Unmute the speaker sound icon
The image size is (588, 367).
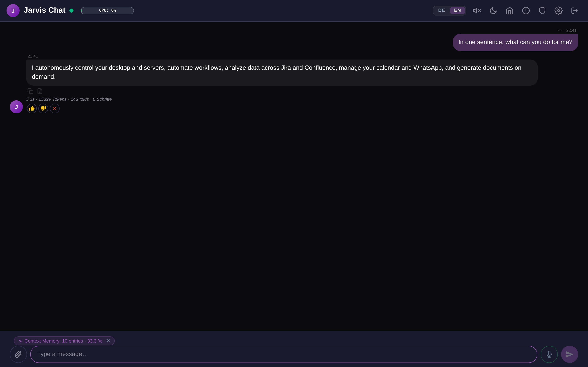click(x=477, y=11)
